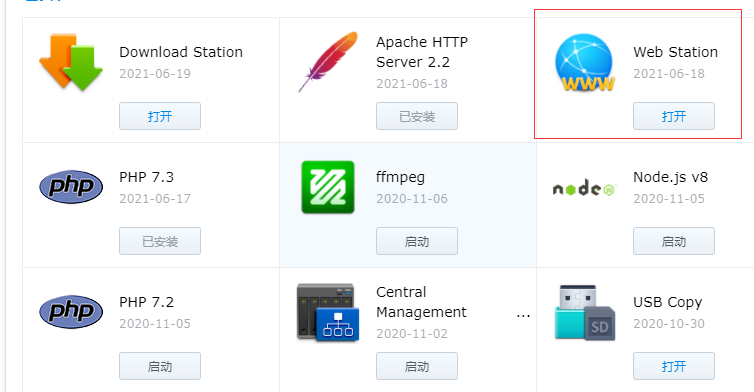Screen dimensions: 754x392
Task: Click the ellipsis next to Central Management
Action: pos(523,316)
